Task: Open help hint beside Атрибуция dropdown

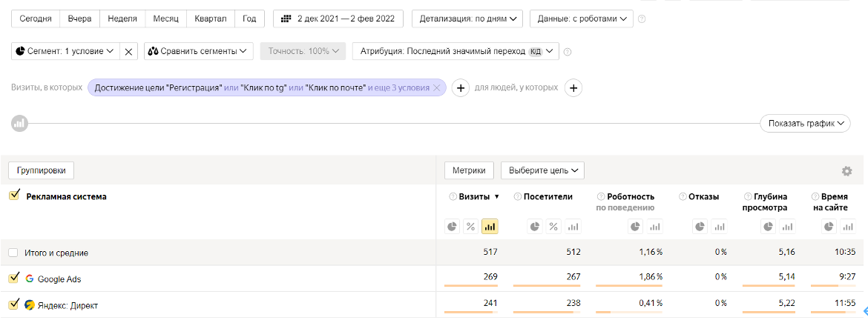Action: (568, 52)
